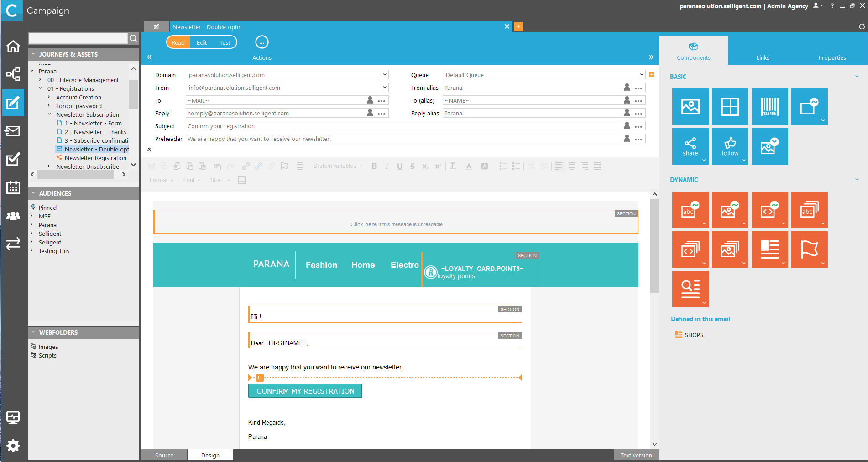The height and width of the screenshot is (462, 868).
Task: Select 'Newsletter Registration' in tree
Action: tap(95, 158)
